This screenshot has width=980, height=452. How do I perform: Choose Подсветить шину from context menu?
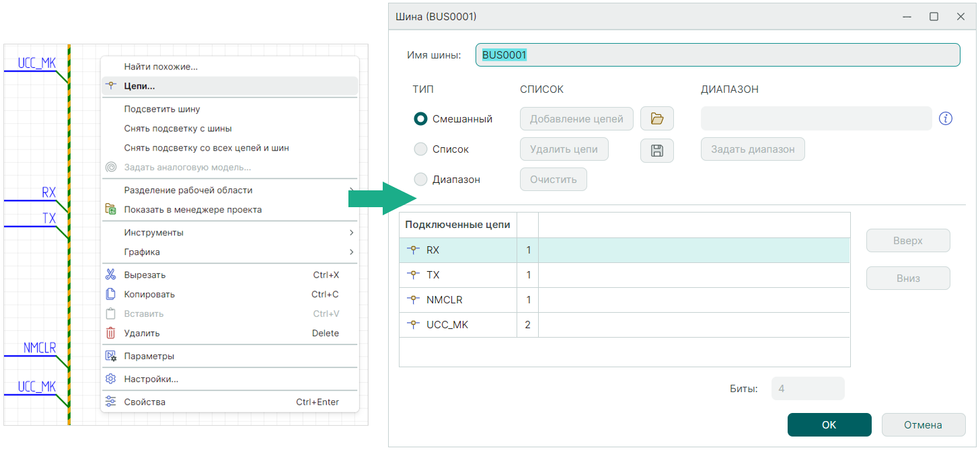tap(162, 109)
